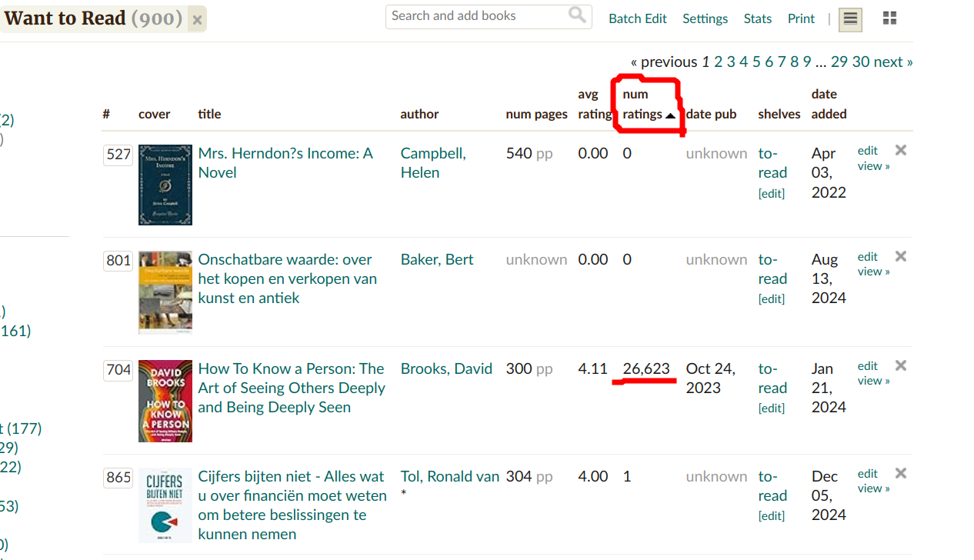Image resolution: width=974 pixels, height=560 pixels.
Task: Open the Stats page
Action: pyautogui.click(x=757, y=19)
